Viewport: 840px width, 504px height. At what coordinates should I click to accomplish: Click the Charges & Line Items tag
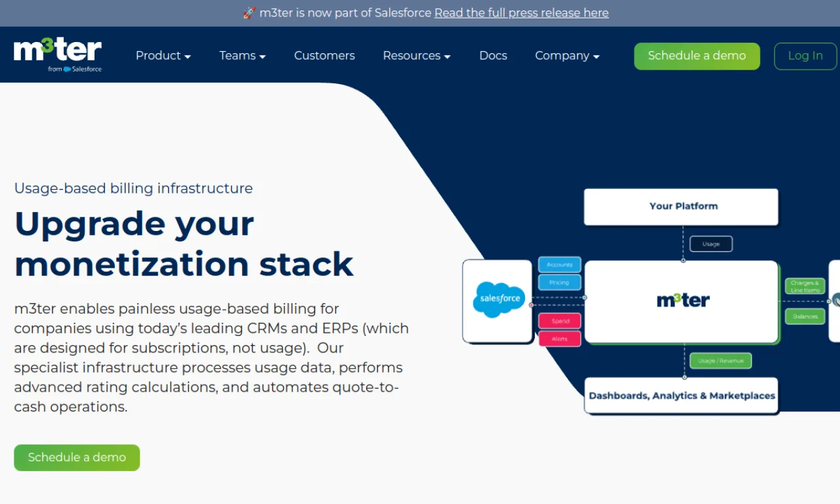click(x=805, y=286)
